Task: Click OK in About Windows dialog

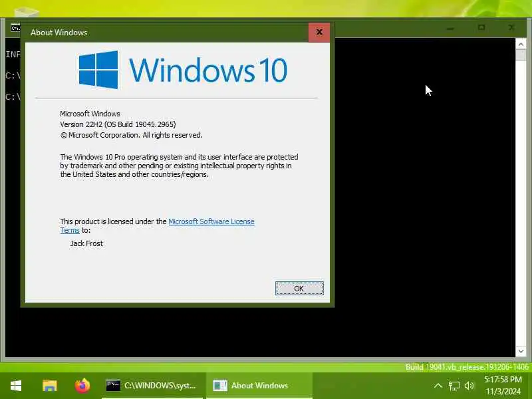Action: point(299,289)
